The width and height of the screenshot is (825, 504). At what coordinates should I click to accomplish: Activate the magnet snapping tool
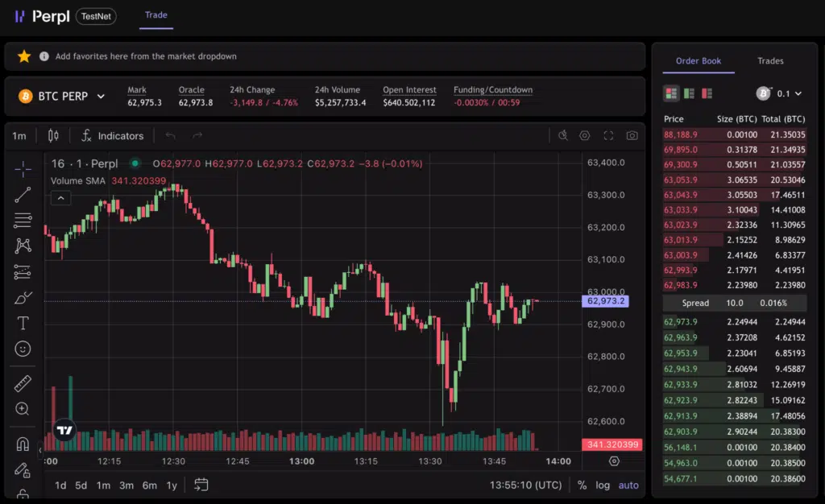(x=22, y=444)
